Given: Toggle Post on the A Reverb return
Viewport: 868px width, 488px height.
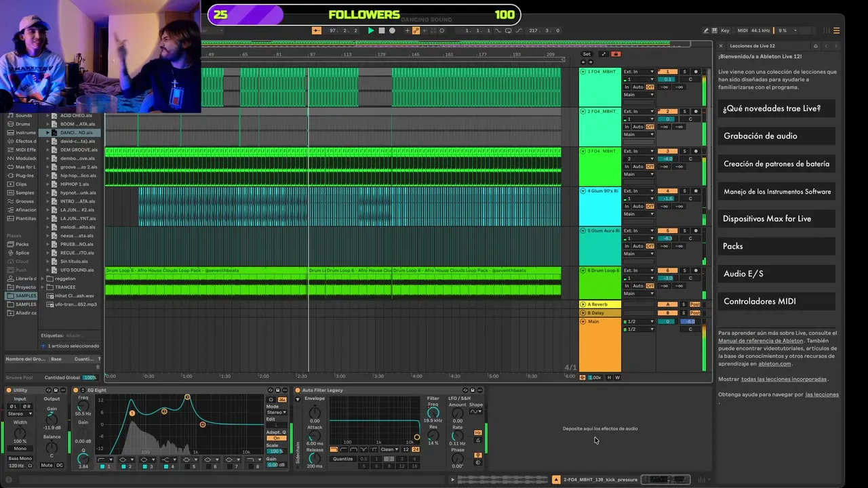Looking at the screenshot, I should tap(695, 304).
